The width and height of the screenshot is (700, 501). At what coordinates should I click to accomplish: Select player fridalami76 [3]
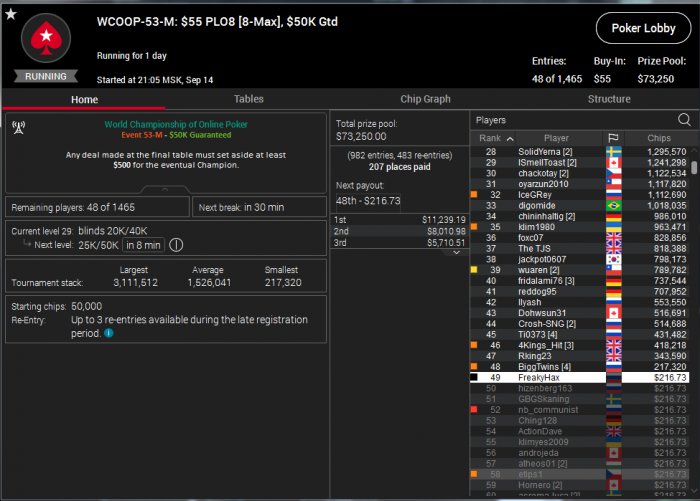pos(579,281)
